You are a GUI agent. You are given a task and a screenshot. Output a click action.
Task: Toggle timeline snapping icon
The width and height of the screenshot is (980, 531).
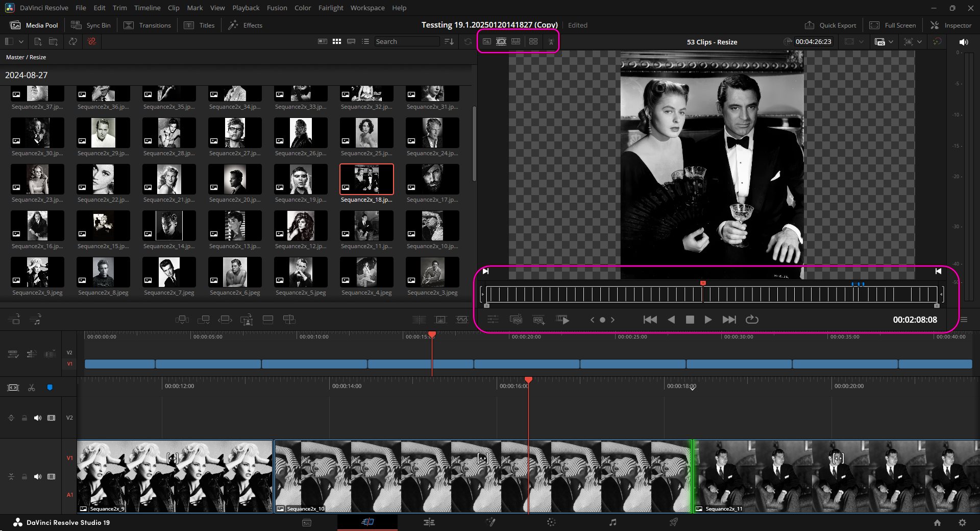(x=13, y=388)
